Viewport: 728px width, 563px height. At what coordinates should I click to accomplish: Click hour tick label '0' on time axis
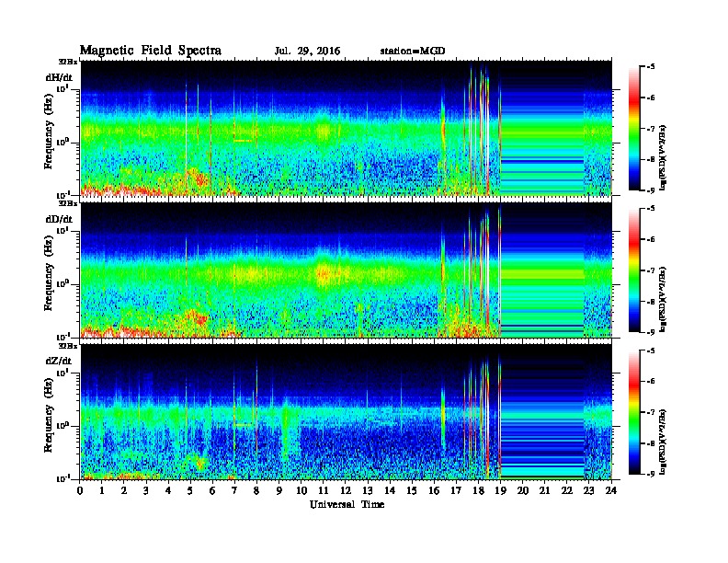80,490
